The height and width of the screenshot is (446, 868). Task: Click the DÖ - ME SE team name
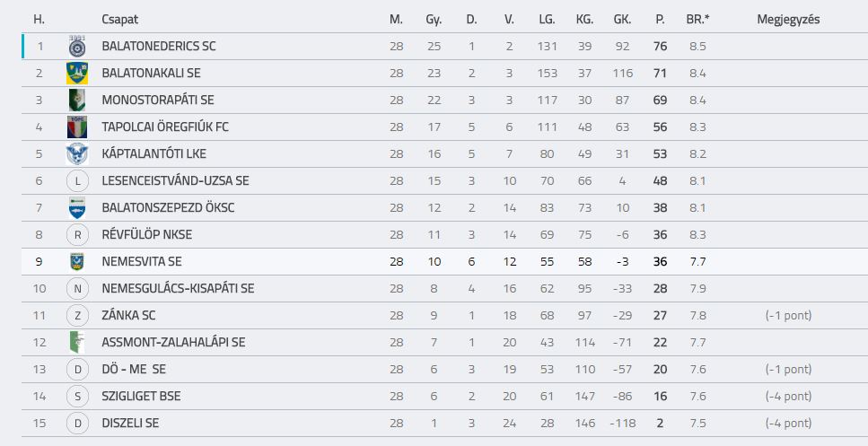point(134,369)
